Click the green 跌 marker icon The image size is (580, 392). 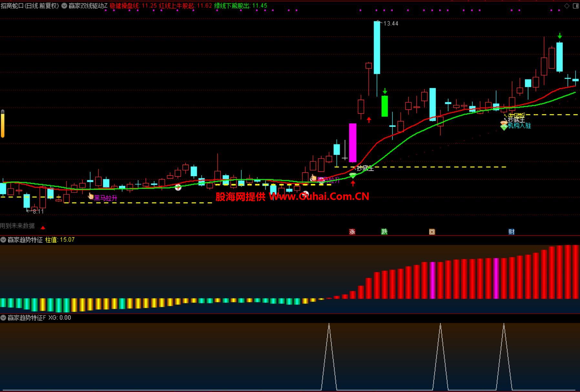[384, 232]
